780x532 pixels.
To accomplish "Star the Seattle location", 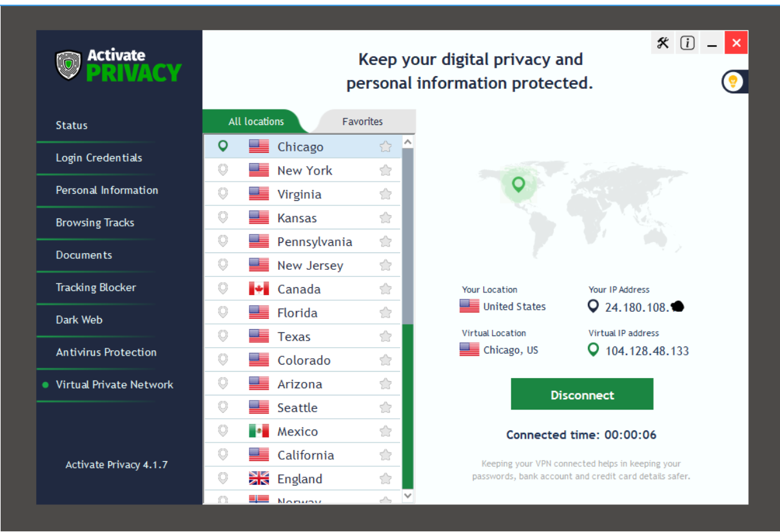I will (385, 408).
